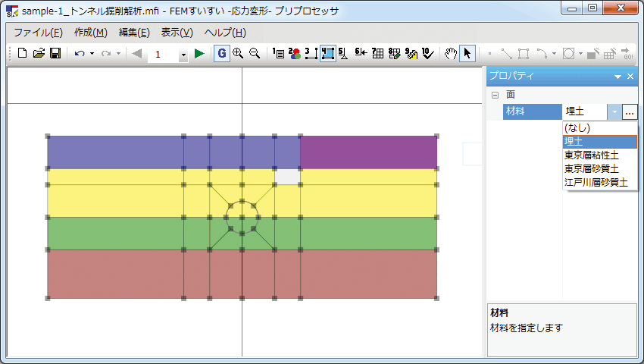Image resolution: width=644 pixels, height=364 pixels.
Task: Click the redo arrow icon
Action: [106, 54]
